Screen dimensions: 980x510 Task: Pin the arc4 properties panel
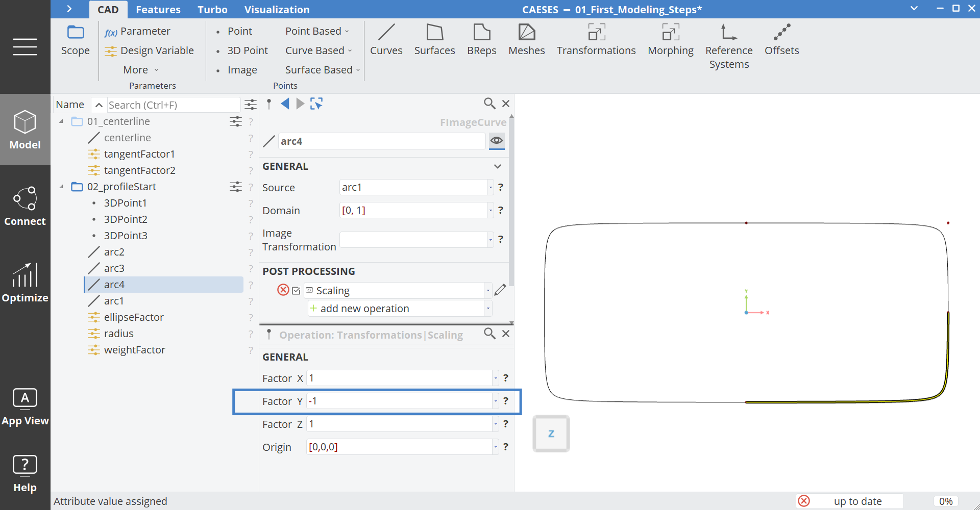click(x=269, y=104)
